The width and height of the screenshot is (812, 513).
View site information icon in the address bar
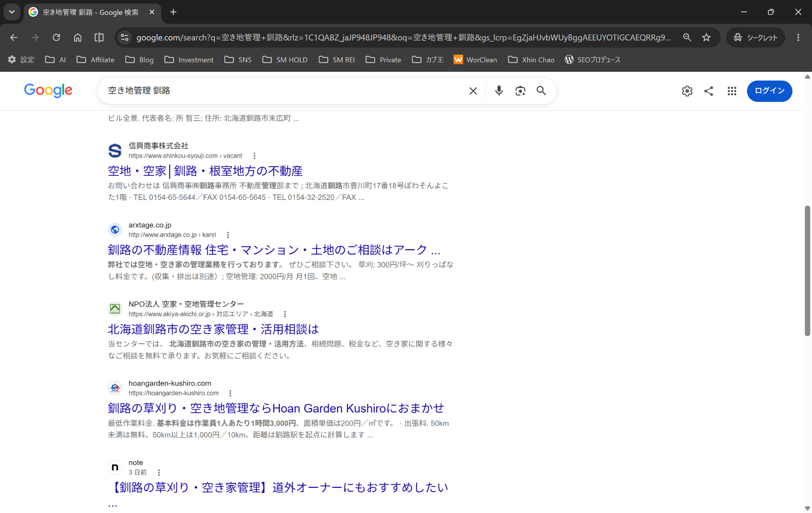click(x=124, y=37)
